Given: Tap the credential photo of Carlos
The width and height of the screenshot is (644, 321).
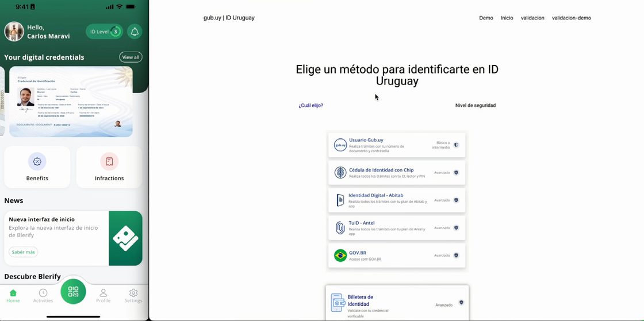Looking at the screenshot, I should click(x=25, y=96).
